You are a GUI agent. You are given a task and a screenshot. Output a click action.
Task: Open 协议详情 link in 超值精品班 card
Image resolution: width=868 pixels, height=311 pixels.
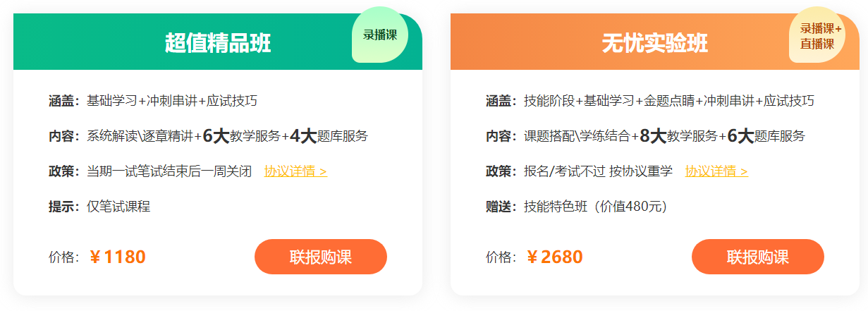click(x=295, y=171)
